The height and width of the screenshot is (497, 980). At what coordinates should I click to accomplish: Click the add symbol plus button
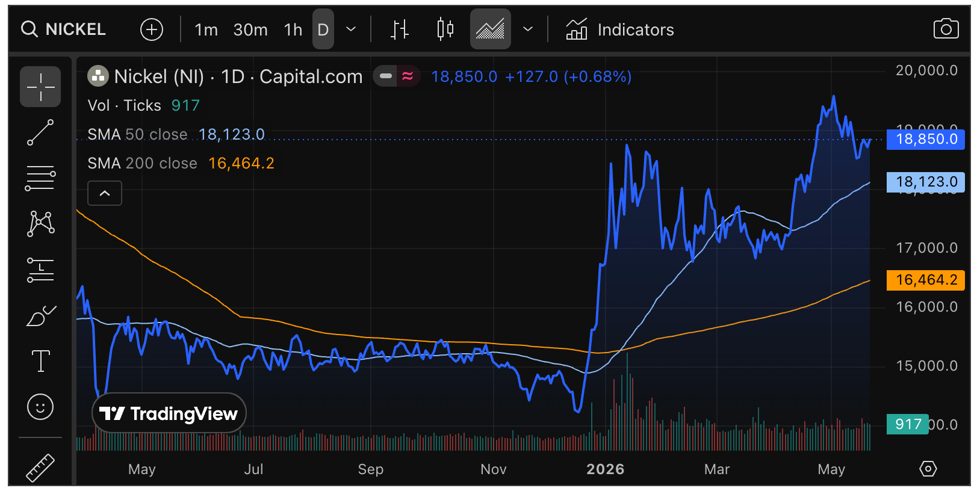point(152,29)
